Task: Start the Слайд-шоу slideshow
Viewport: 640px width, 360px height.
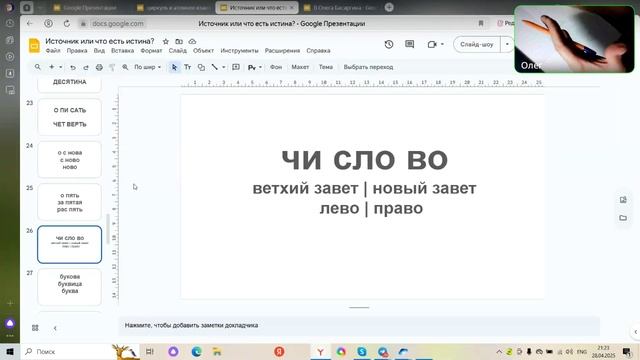Action: click(477, 44)
